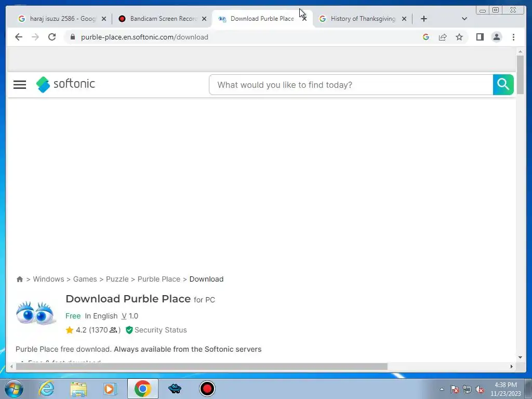This screenshot has height=399, width=532.
Task: Open Purble Place breadcrumb link
Action: tap(159, 279)
